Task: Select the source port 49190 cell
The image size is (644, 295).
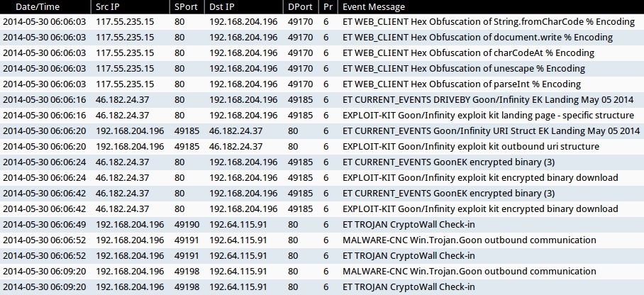Action: click(x=187, y=225)
